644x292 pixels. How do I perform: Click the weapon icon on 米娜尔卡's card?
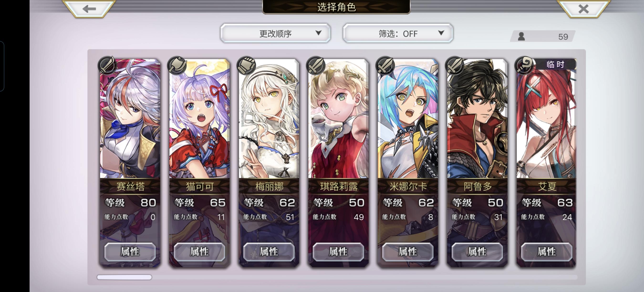[385, 66]
